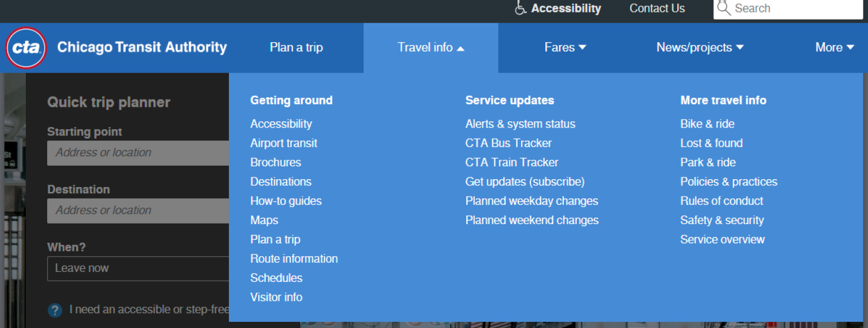
Task: Check Alerts & system status
Action: (x=520, y=124)
